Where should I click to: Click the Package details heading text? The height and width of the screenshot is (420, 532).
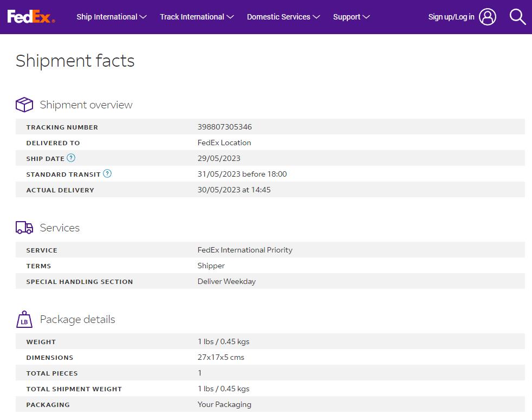[77, 319]
